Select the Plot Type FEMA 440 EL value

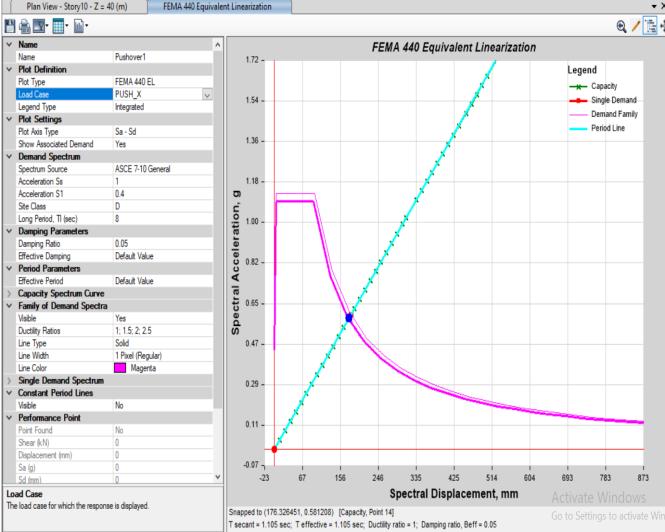point(163,82)
